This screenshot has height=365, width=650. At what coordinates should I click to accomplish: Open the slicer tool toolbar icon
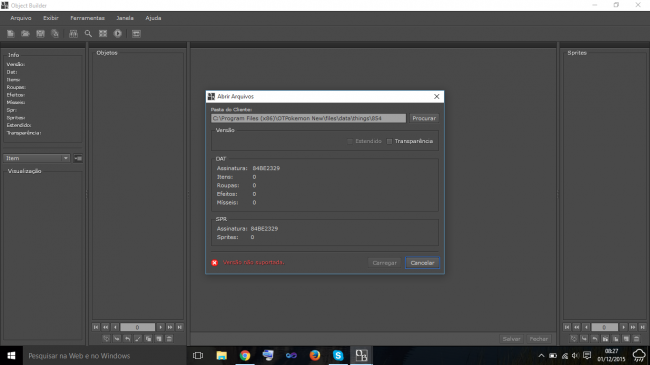pos(103,34)
